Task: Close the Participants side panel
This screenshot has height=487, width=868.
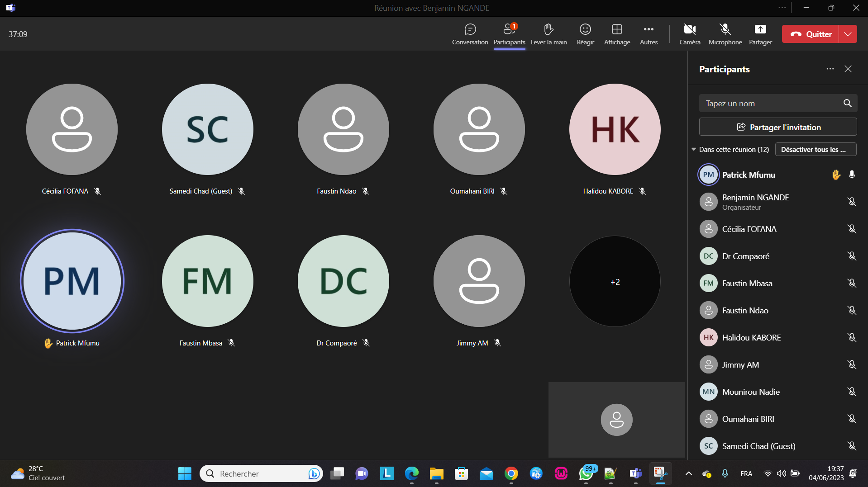Action: pos(848,69)
